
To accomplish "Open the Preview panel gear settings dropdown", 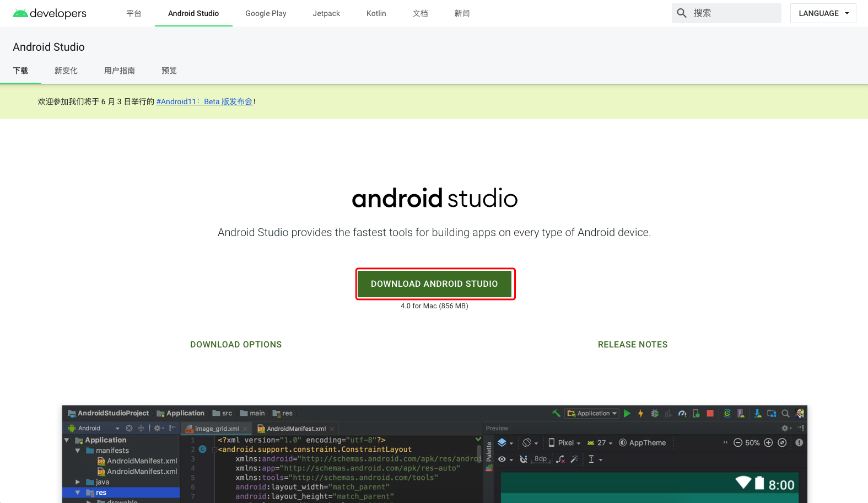I will click(787, 428).
